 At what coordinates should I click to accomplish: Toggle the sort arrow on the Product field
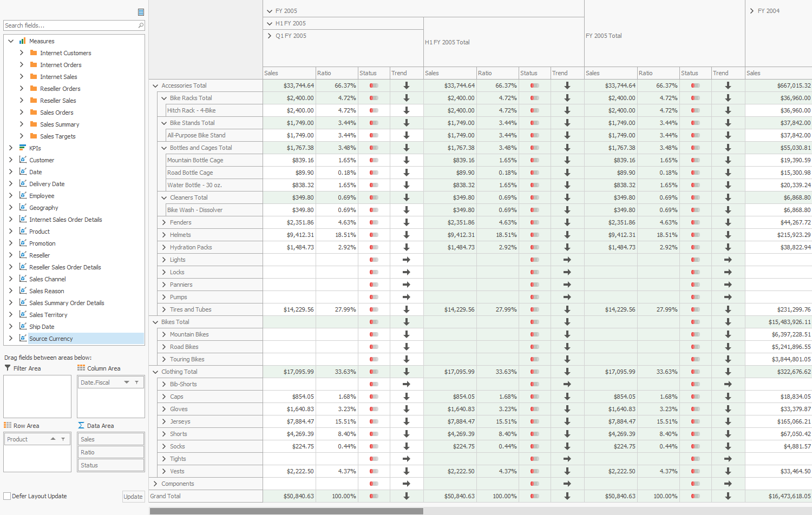click(x=53, y=439)
